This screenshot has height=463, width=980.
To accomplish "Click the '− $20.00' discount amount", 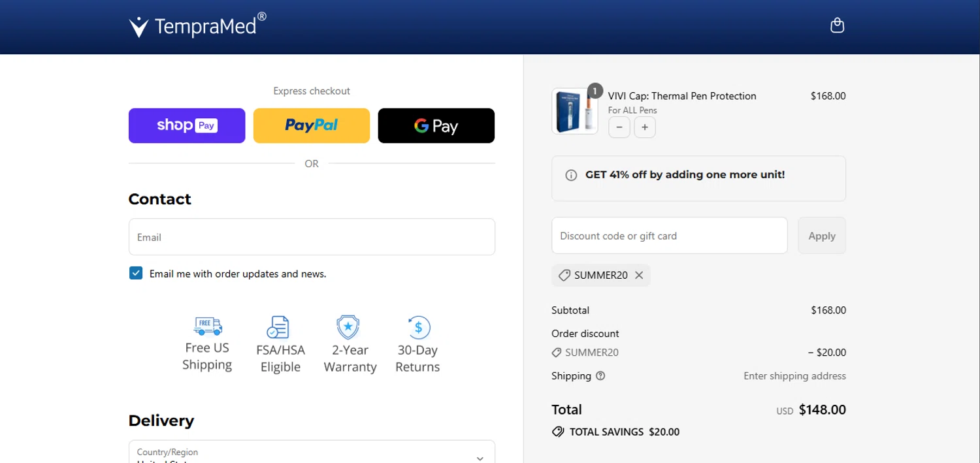I will [827, 353].
